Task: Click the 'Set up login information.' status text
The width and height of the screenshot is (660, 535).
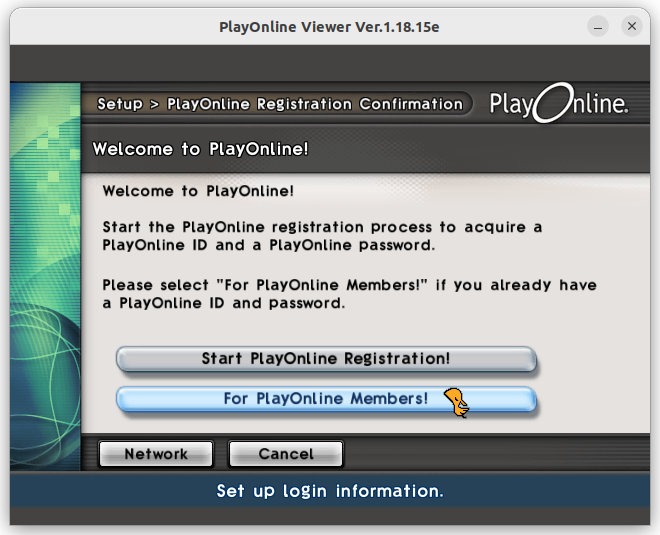Action: click(x=330, y=491)
